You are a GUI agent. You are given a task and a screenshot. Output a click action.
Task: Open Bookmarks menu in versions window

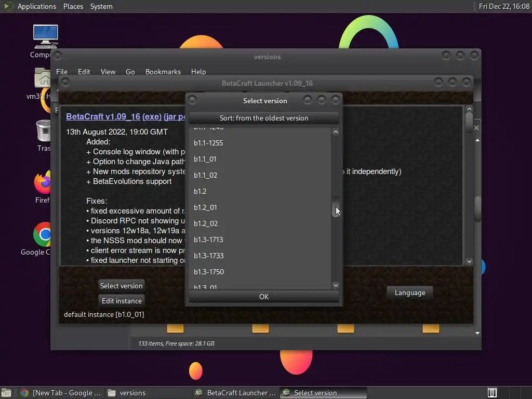pyautogui.click(x=163, y=72)
